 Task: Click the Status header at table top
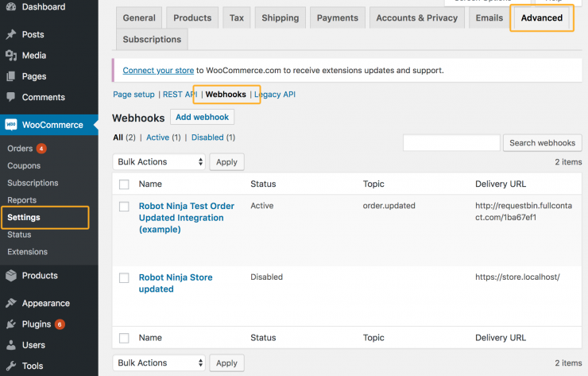(263, 184)
